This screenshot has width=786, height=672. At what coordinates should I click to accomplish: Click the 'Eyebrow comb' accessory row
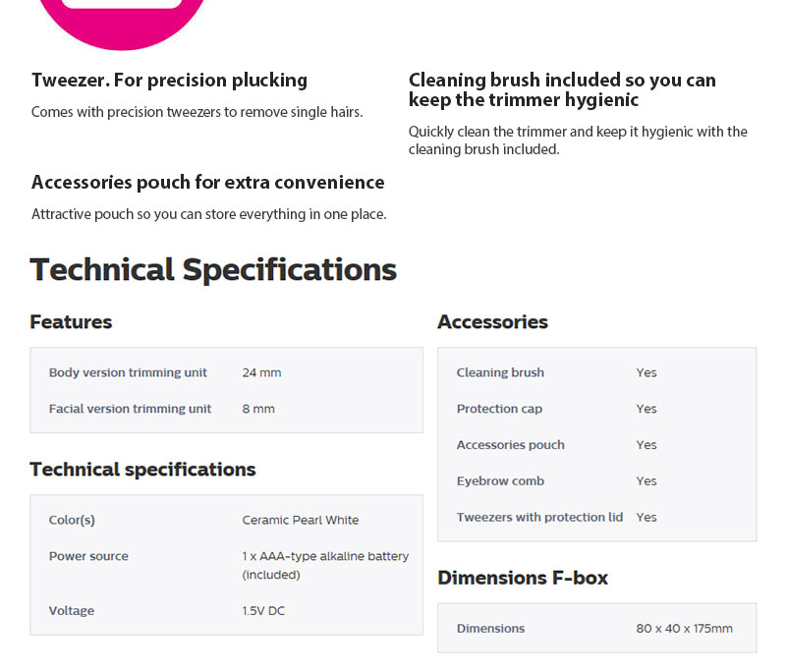click(x=500, y=481)
